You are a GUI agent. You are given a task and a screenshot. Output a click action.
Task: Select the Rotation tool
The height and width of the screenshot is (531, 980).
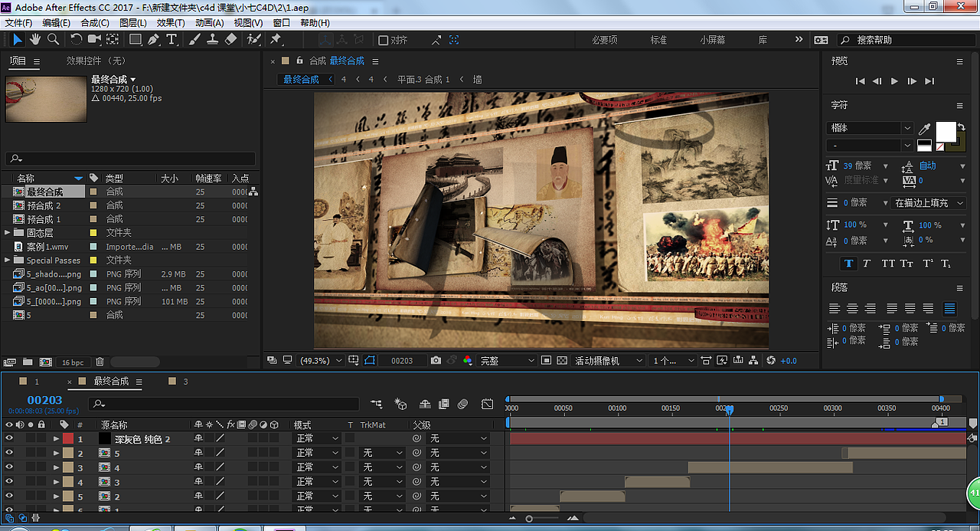point(76,39)
